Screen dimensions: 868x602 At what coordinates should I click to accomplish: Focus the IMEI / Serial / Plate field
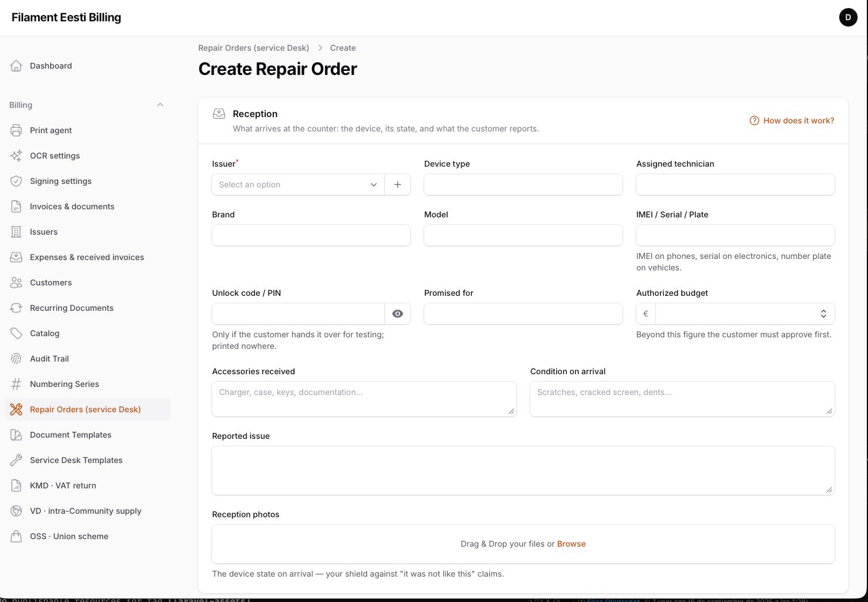click(x=735, y=235)
